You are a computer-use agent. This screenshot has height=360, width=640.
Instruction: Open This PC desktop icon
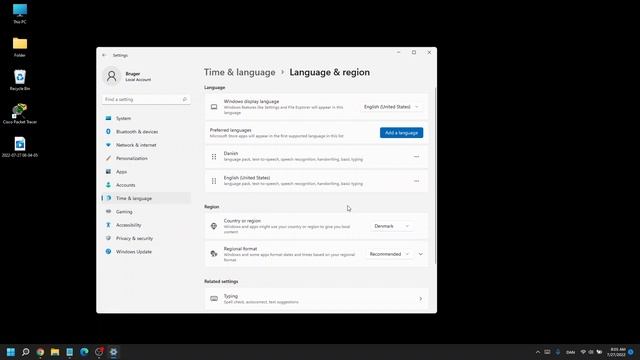(x=20, y=13)
